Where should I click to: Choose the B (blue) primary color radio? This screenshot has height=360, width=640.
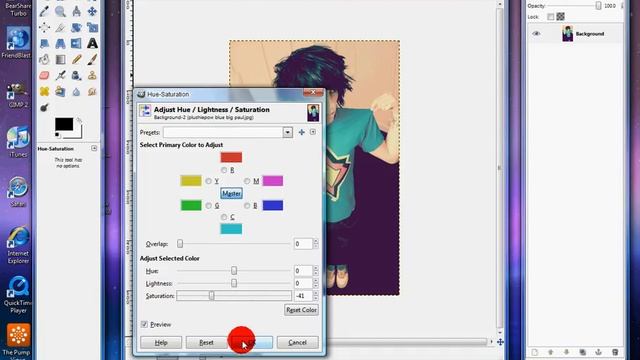coord(247,206)
